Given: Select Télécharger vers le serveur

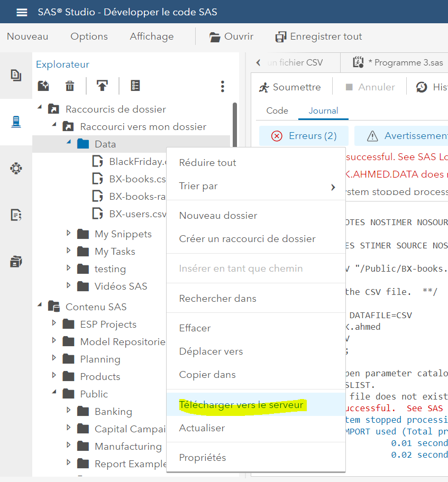Looking at the screenshot, I should coord(256,404).
